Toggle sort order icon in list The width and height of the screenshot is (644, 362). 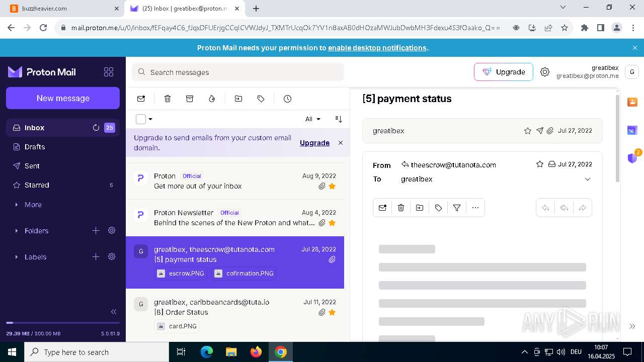[x=339, y=119]
